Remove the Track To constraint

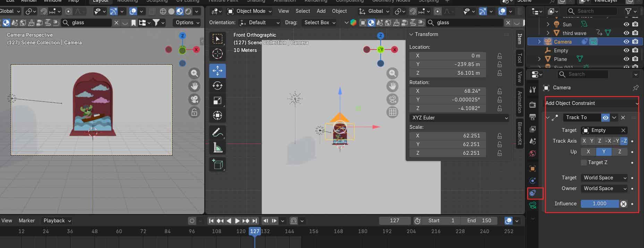(x=623, y=117)
